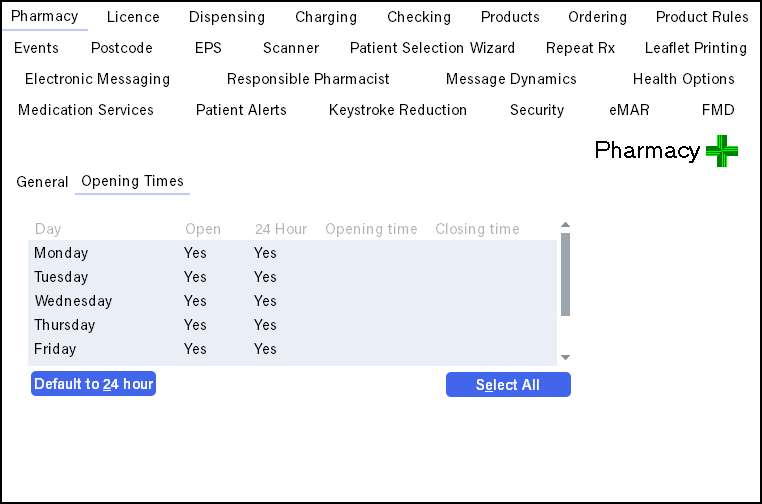Select the Patient Alerts tab
The width and height of the screenshot is (762, 504).
point(241,110)
